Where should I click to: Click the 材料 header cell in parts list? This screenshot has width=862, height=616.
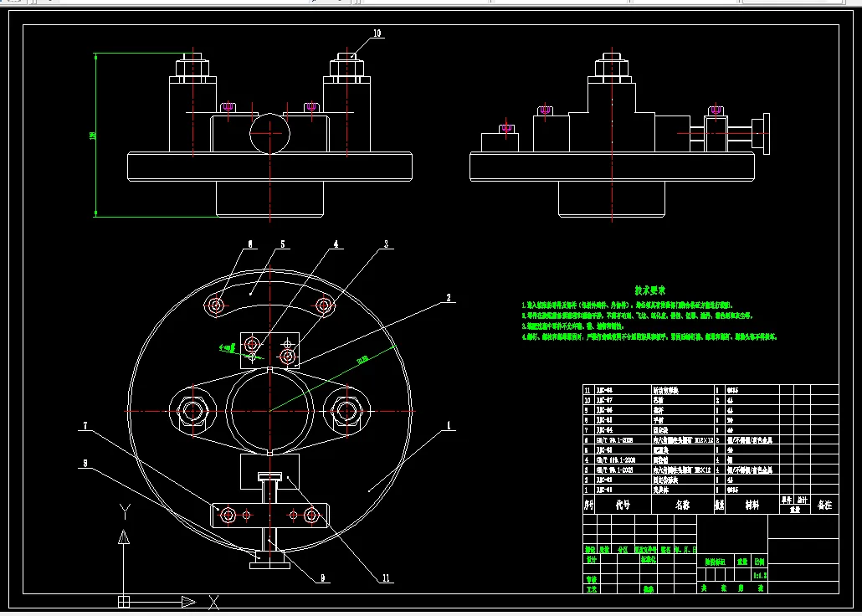click(x=752, y=505)
